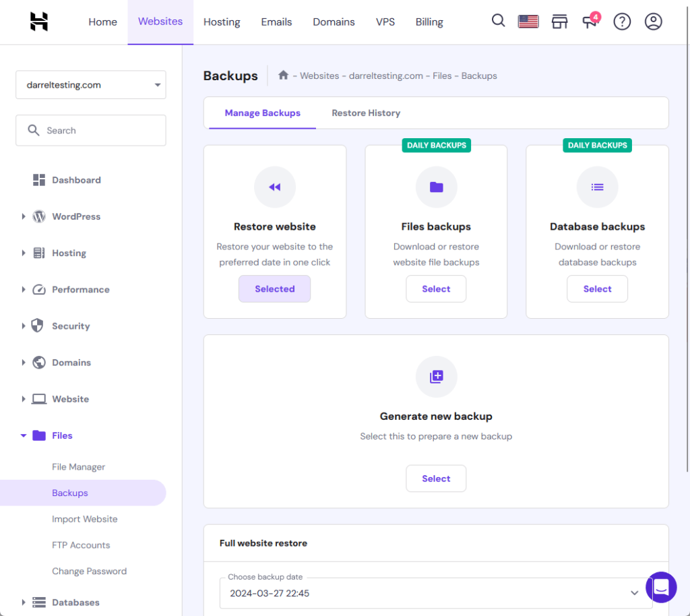The image size is (690, 616).
Task: Click DAILY BACKUPS badge on Database backups
Action: point(597,145)
